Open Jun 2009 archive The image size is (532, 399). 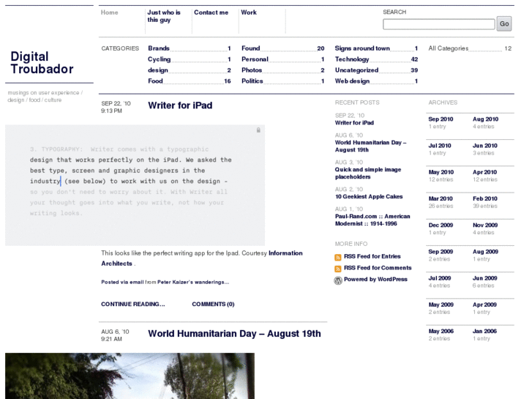(485, 277)
